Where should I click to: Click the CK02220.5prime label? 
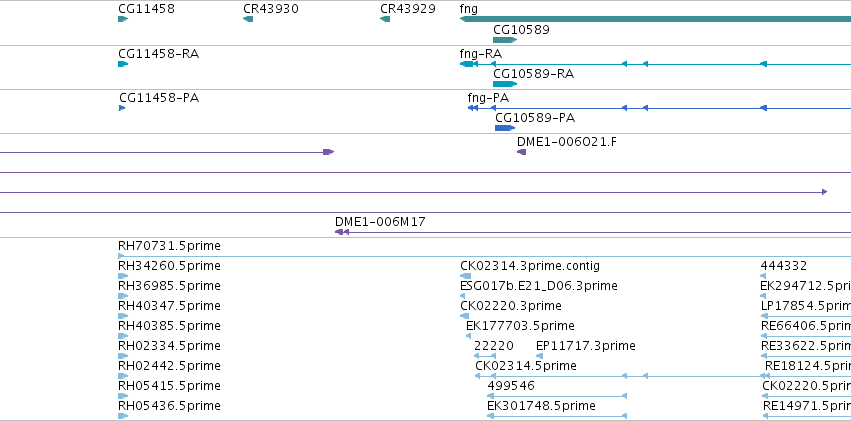point(806,386)
